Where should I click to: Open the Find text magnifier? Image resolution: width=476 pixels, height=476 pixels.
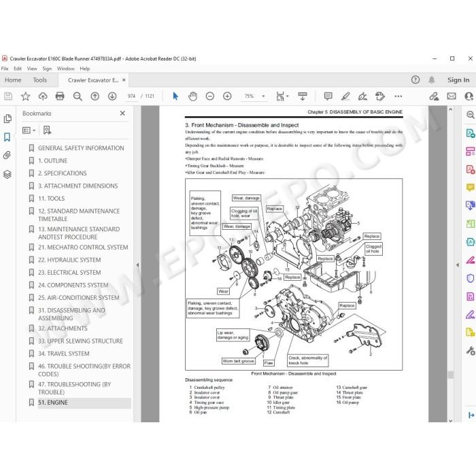pyautogui.click(x=78, y=97)
